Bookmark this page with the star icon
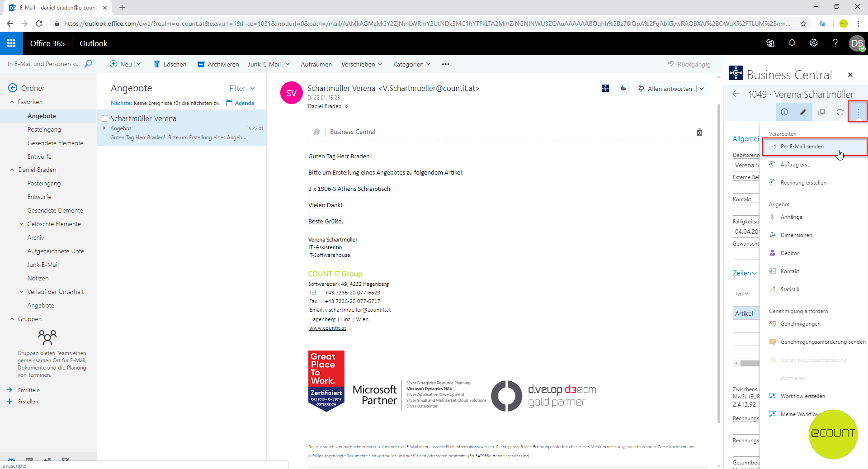The image size is (868, 469). (803, 24)
